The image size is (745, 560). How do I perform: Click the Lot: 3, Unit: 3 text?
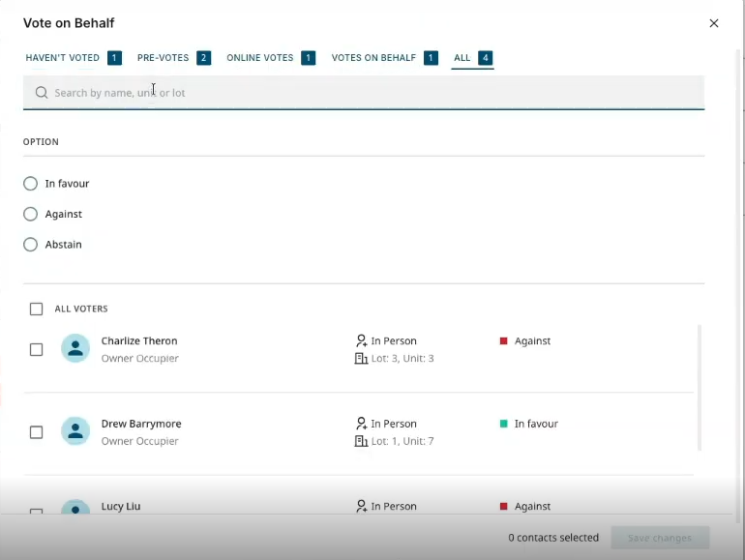click(x=402, y=358)
